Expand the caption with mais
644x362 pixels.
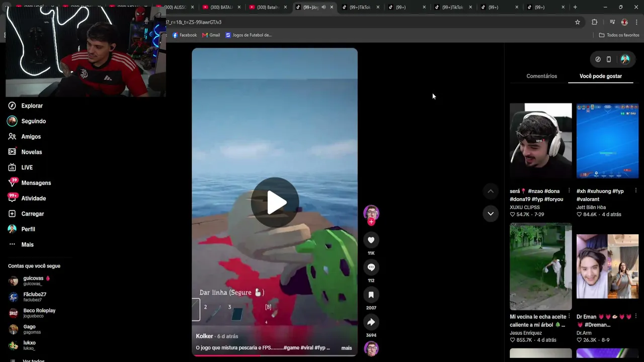[347, 348]
